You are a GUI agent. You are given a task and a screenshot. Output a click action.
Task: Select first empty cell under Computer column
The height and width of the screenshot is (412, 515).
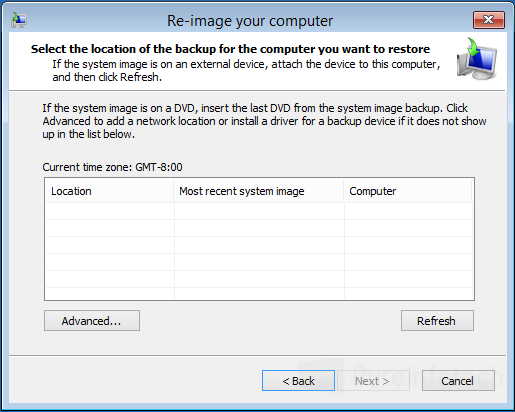point(408,211)
